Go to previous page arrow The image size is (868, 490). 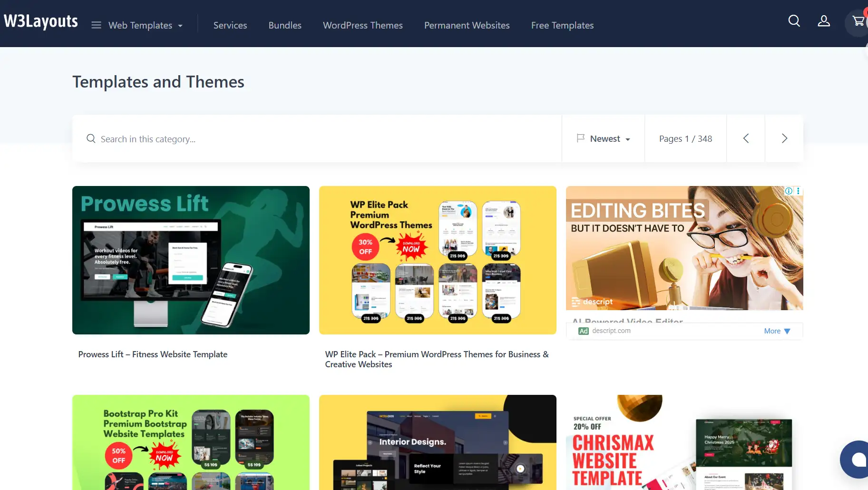tap(746, 138)
